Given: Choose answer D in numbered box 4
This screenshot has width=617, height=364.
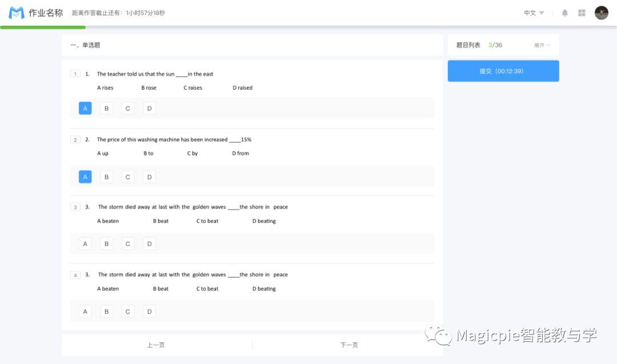Looking at the screenshot, I should [149, 311].
